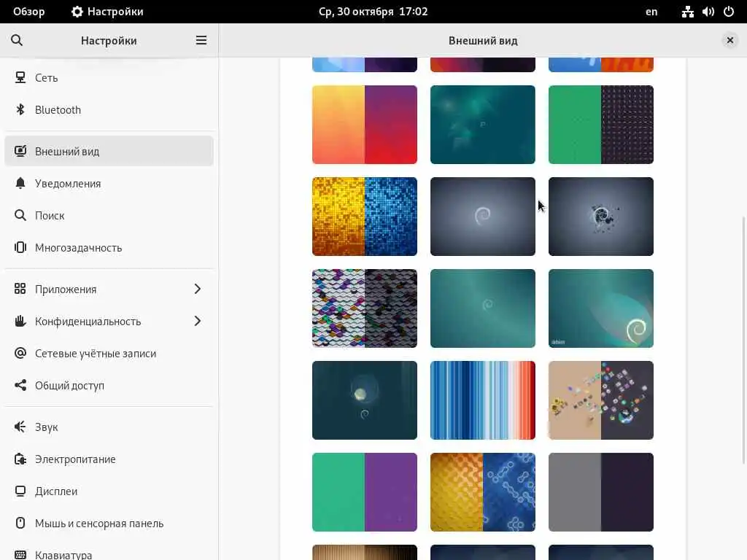Expand the Приложения submenu chevron

(x=197, y=289)
